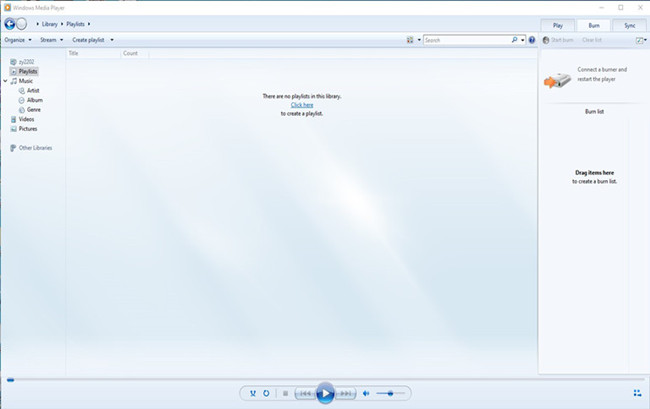Focus the Search input field
The width and height of the screenshot is (650, 409).
(x=467, y=40)
